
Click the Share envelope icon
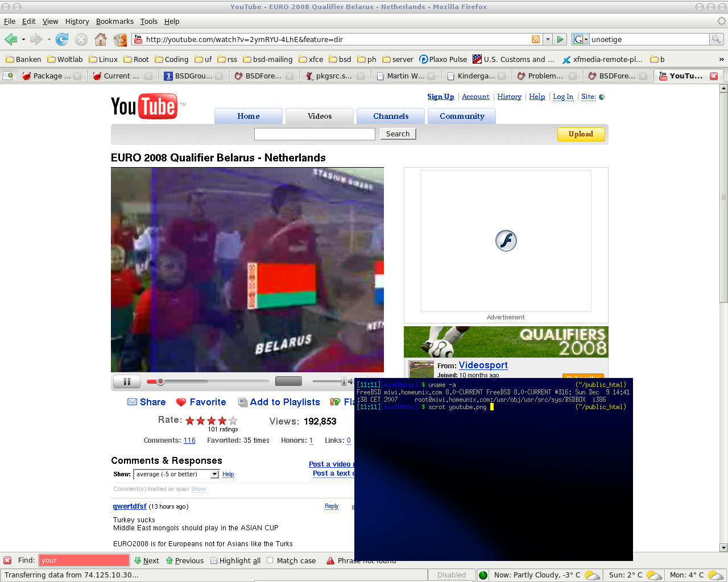point(132,402)
